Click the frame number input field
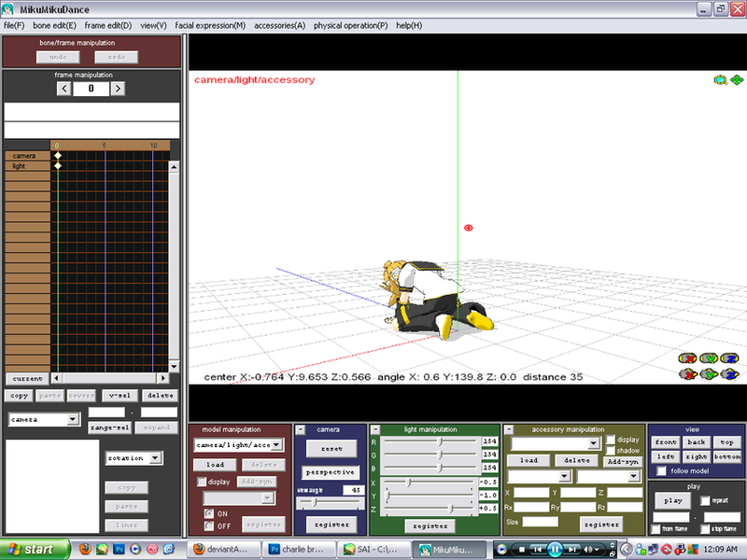This screenshot has width=747, height=560. (x=91, y=89)
